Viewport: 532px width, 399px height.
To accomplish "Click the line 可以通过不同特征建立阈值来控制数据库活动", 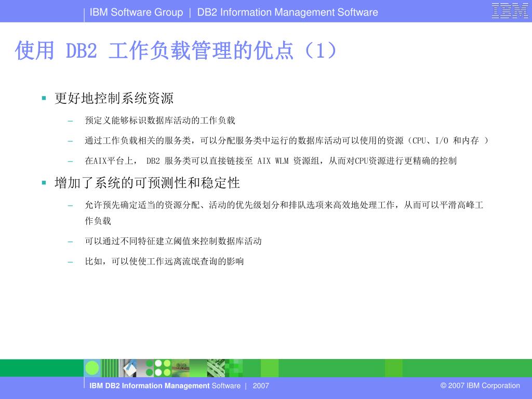I will point(173,241).
